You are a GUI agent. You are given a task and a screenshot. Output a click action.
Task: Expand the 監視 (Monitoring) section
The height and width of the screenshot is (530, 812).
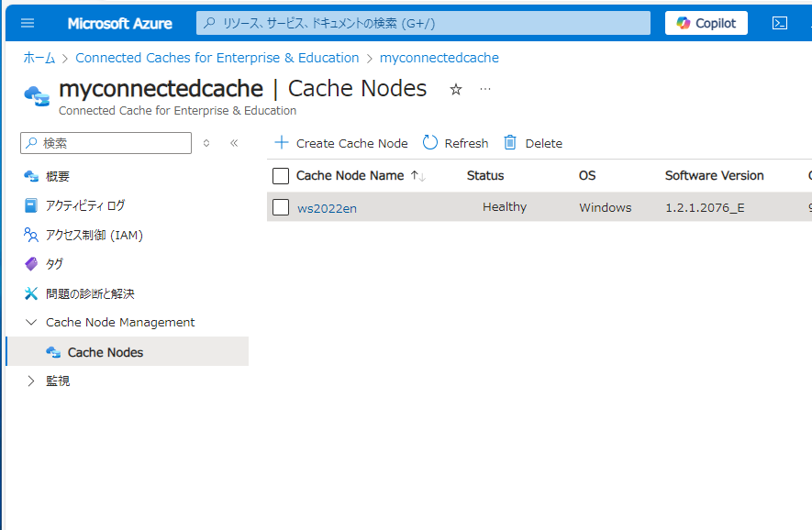[x=31, y=381]
